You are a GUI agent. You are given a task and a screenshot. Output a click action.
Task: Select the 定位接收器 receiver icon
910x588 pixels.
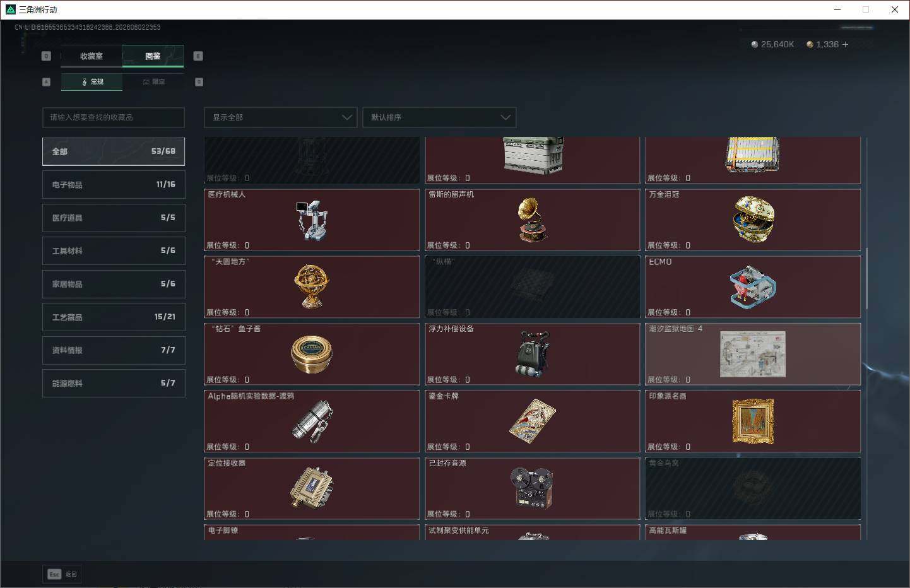[x=311, y=488]
